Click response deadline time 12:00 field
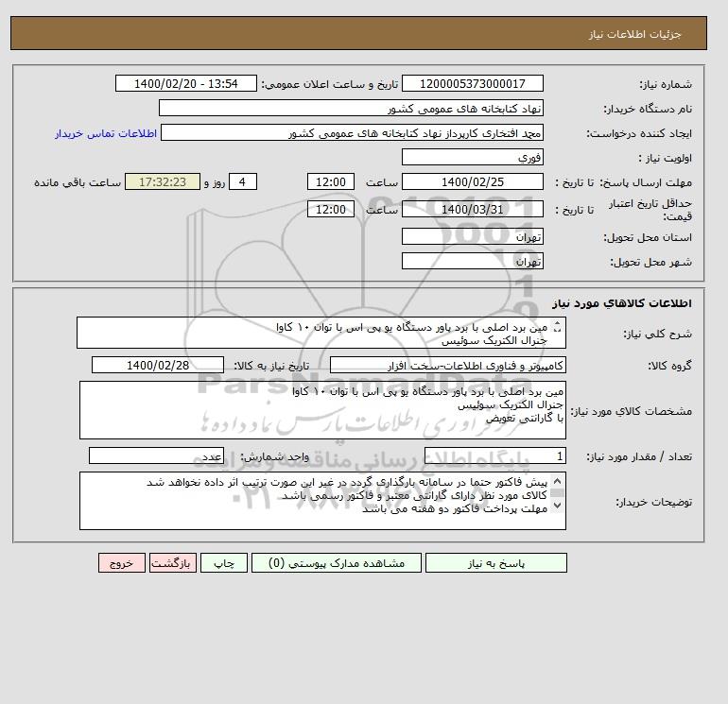Image resolution: width=728 pixels, height=704 pixels. [x=331, y=182]
